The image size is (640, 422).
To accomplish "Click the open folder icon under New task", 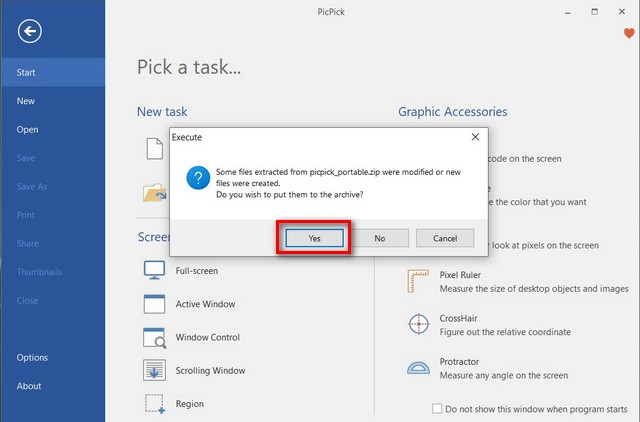I will tap(155, 193).
